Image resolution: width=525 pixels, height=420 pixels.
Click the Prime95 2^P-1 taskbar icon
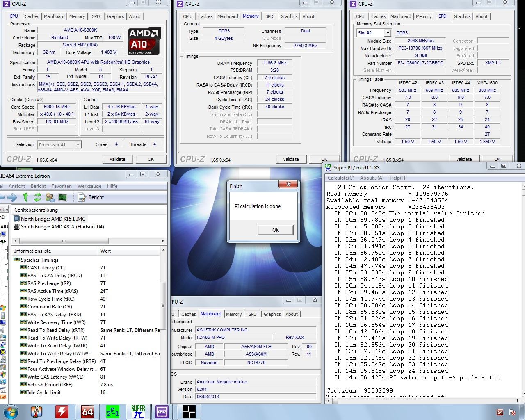point(113,411)
